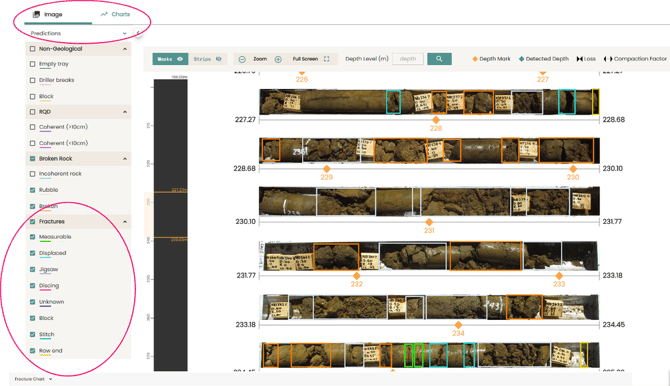The width and height of the screenshot is (670, 386).
Task: Click the zoom out minus icon
Action: point(242,59)
